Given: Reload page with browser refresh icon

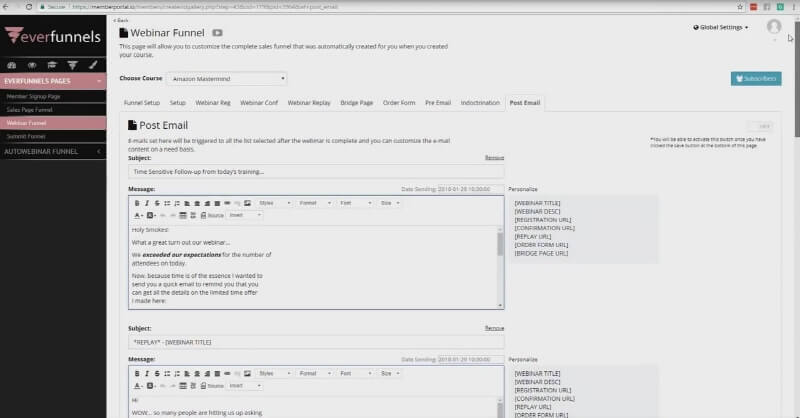Looking at the screenshot, I should point(29,7).
